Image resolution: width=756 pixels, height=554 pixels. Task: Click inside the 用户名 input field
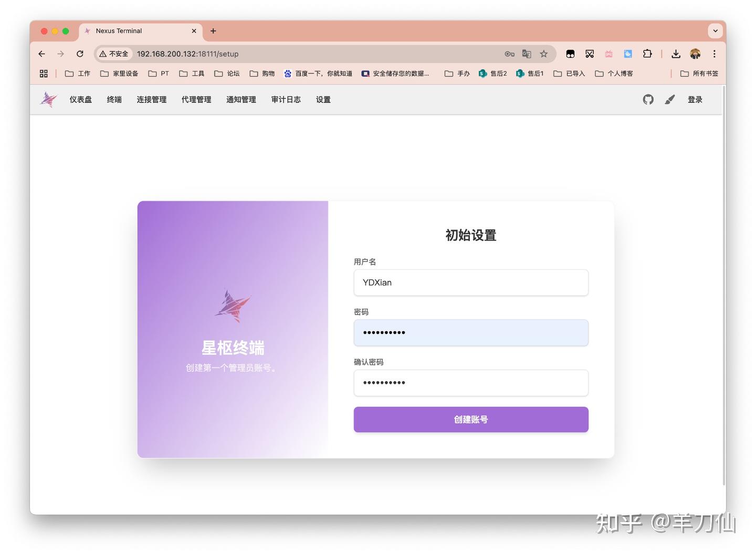[x=470, y=283]
